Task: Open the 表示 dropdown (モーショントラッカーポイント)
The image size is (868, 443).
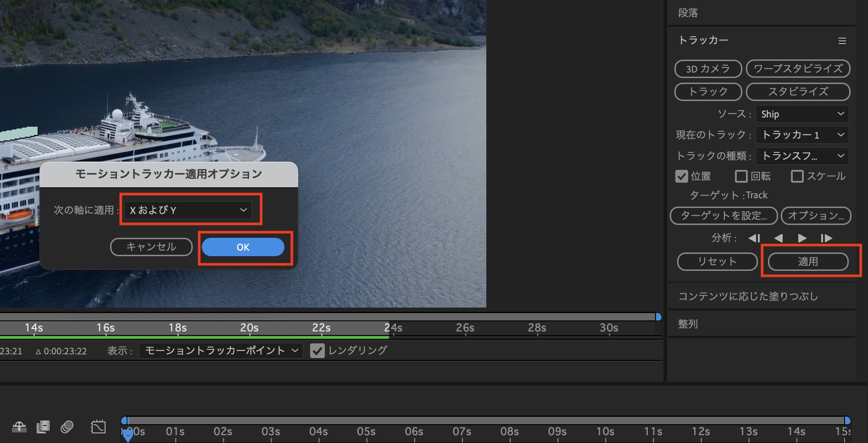Action: [221, 351]
